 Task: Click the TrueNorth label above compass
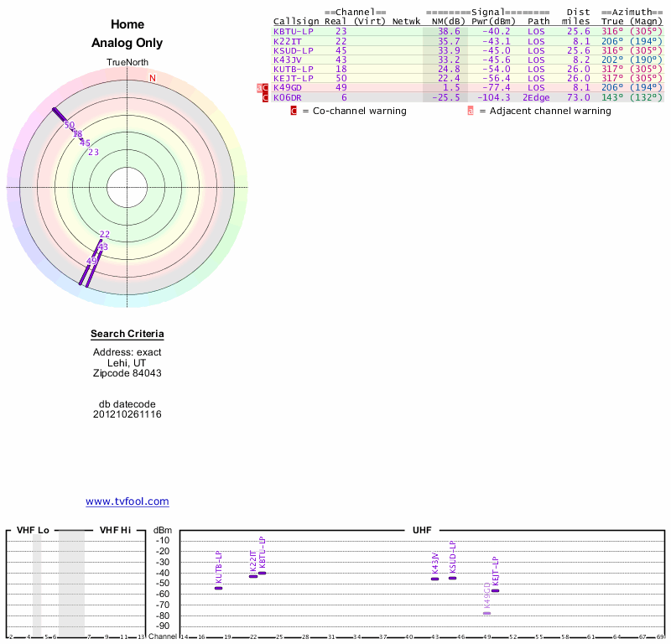point(127,63)
